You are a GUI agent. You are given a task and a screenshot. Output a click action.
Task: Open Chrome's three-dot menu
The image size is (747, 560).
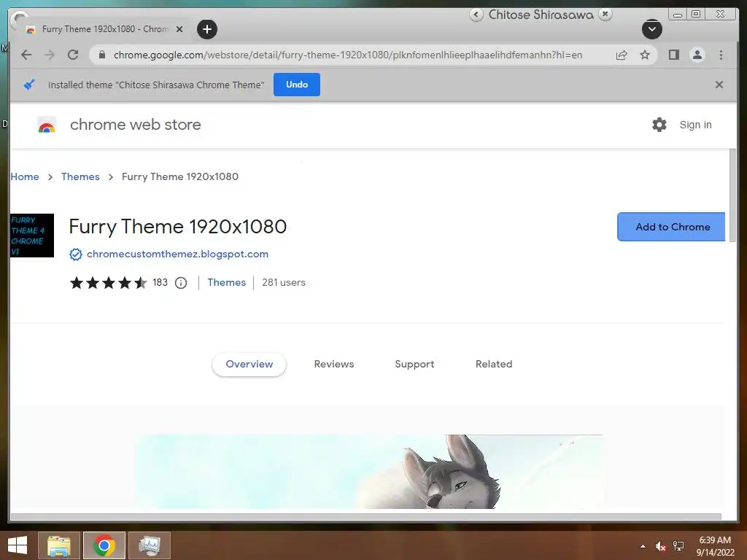pos(721,55)
